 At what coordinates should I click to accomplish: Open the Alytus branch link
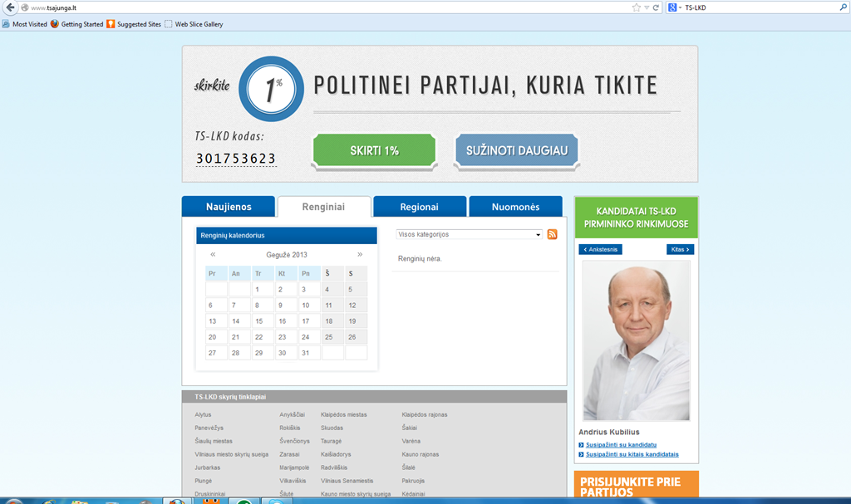(x=203, y=414)
